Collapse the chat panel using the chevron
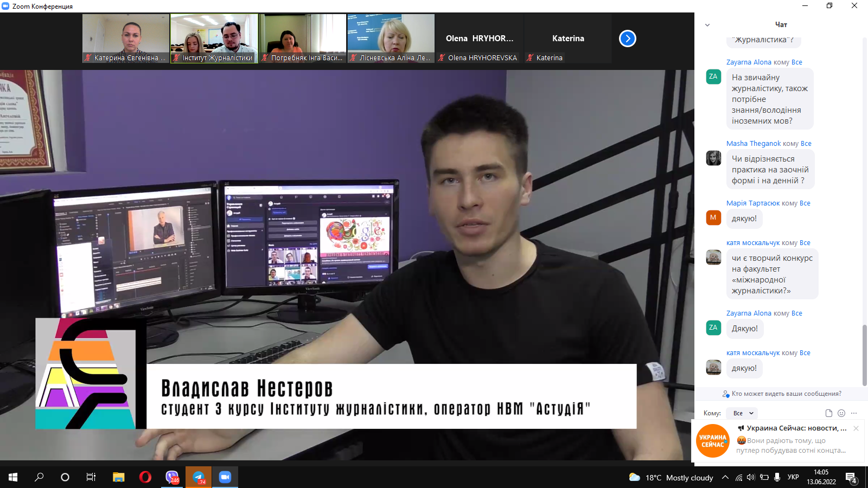This screenshot has height=488, width=868. point(707,25)
